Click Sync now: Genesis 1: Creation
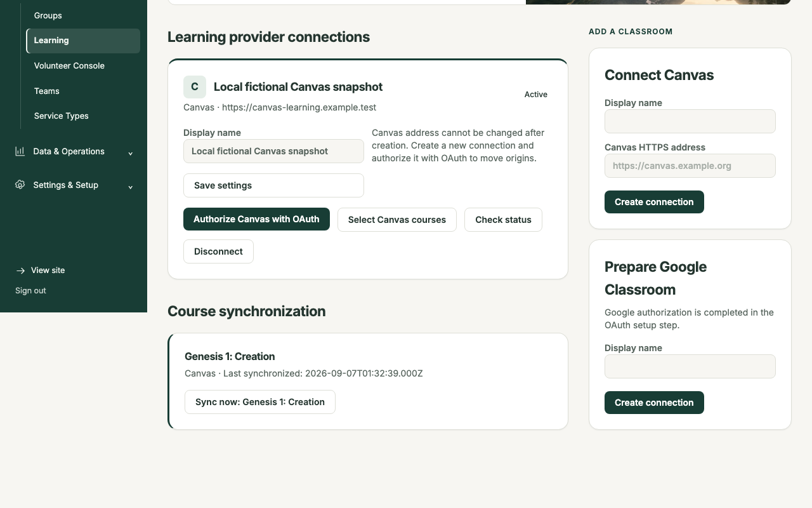The image size is (812, 508). [x=260, y=402]
